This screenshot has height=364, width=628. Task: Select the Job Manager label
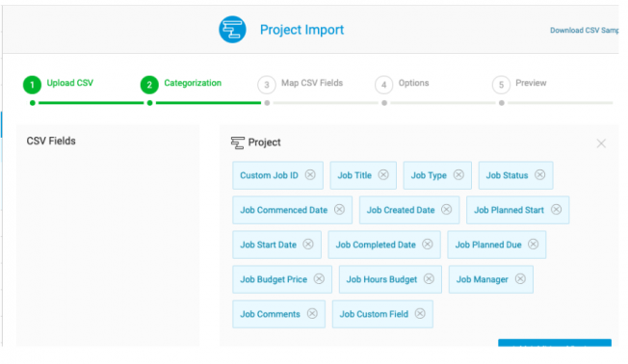click(483, 279)
